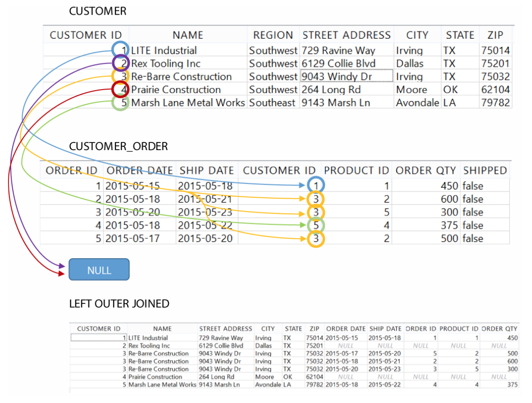Image resolution: width=532 pixels, height=403 pixels.
Task: Click the 9043 Windy Dr address input cell
Action: (x=347, y=76)
